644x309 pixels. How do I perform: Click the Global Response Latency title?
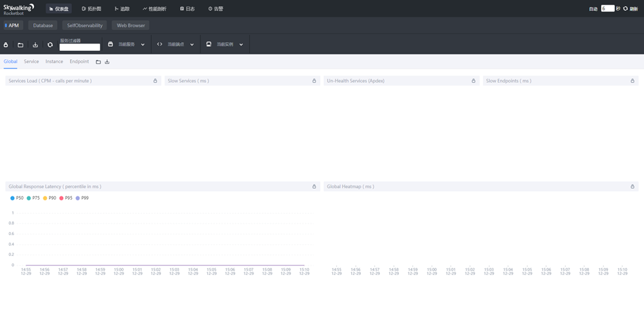(55, 186)
